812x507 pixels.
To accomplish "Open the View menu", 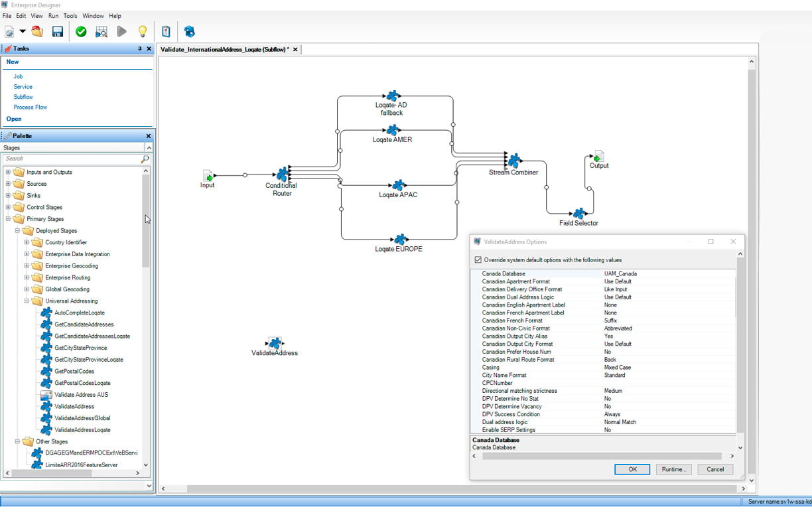I will pos(36,16).
